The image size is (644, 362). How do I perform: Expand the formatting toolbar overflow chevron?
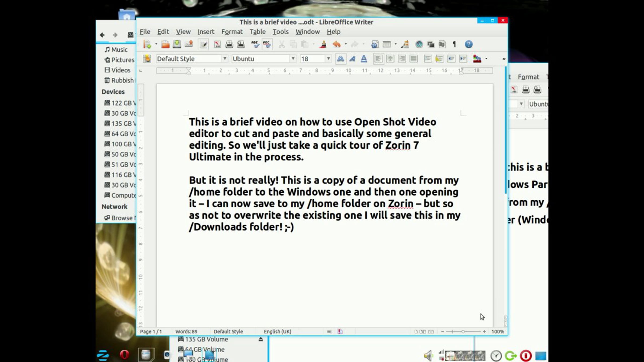[x=504, y=59]
